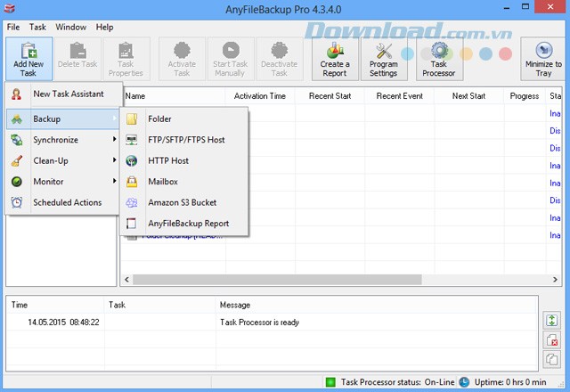Image resolution: width=570 pixels, height=392 pixels.
Task: Choose Folder backup option
Action: tap(184, 118)
